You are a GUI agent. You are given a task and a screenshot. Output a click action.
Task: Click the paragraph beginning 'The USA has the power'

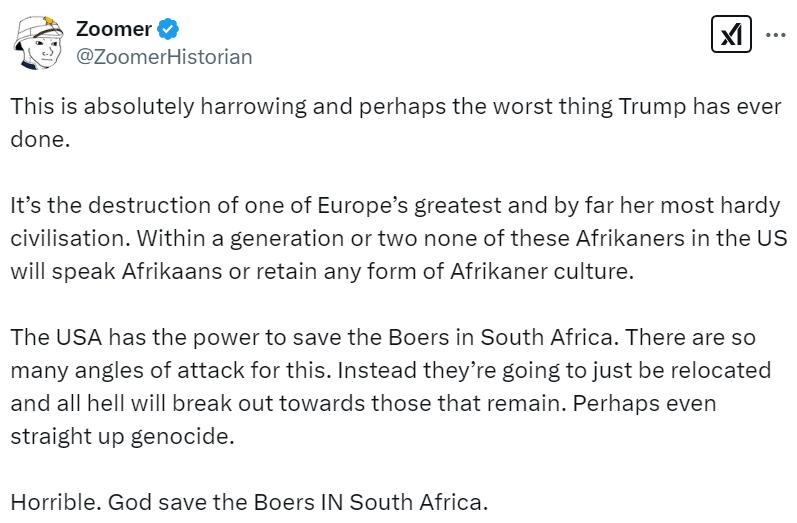tap(390, 385)
